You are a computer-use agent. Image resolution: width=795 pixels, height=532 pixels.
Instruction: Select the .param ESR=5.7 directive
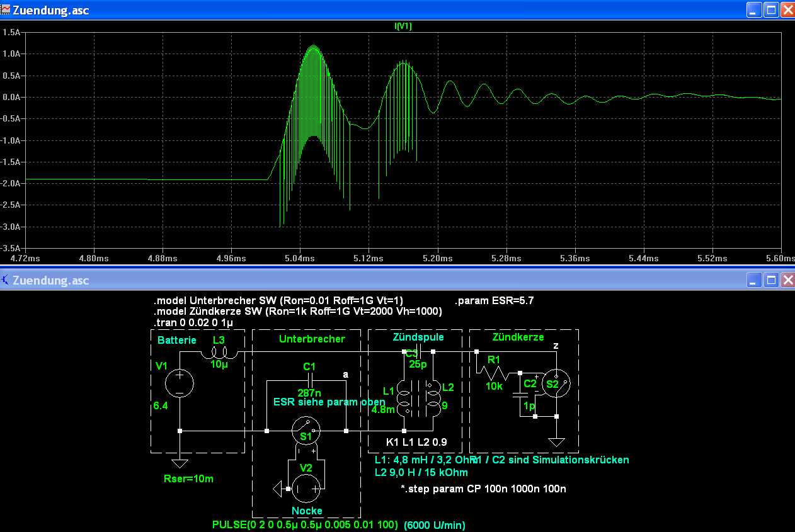coord(494,300)
